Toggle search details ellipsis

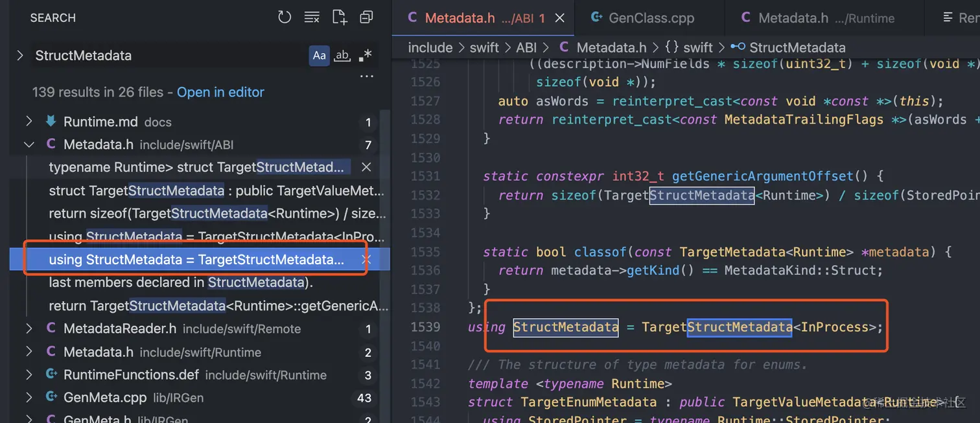click(x=367, y=76)
